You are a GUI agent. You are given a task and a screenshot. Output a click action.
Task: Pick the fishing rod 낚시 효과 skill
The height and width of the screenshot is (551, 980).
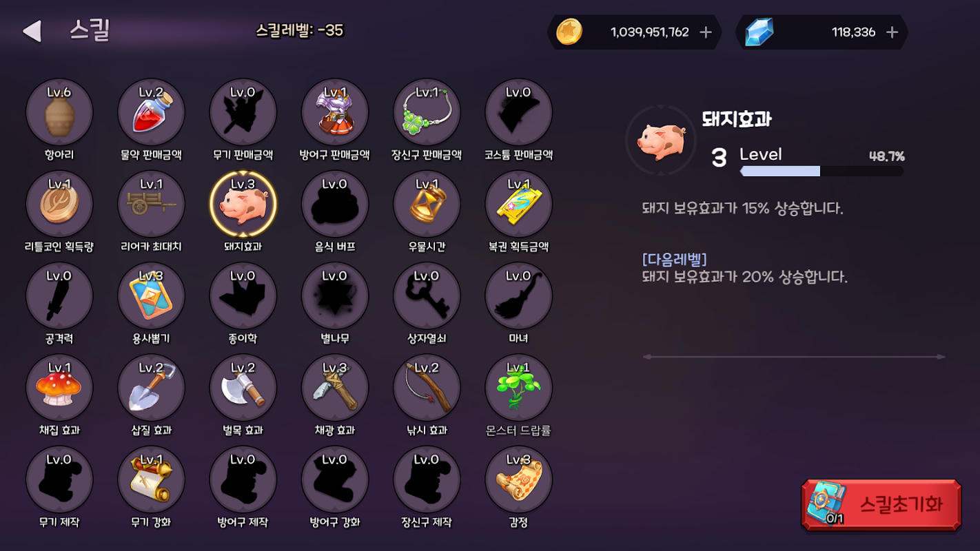point(427,388)
